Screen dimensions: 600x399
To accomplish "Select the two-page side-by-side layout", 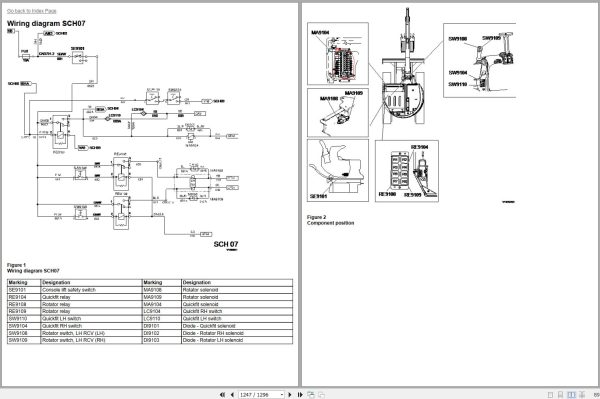I will [x=571, y=394].
